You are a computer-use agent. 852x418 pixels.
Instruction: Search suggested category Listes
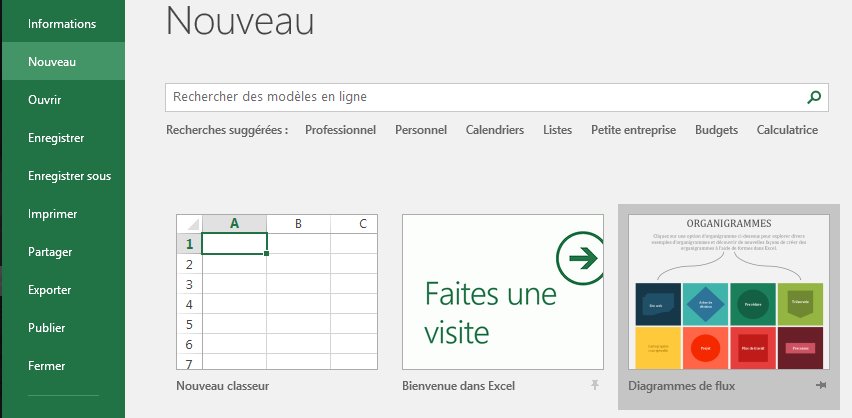(557, 130)
